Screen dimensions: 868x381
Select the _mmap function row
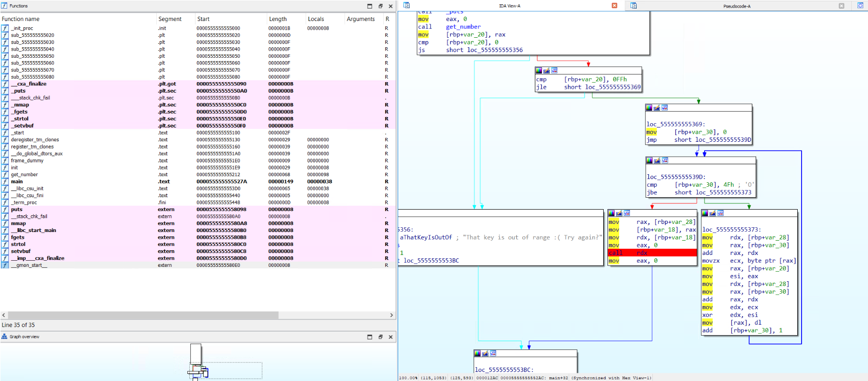[x=198, y=105]
